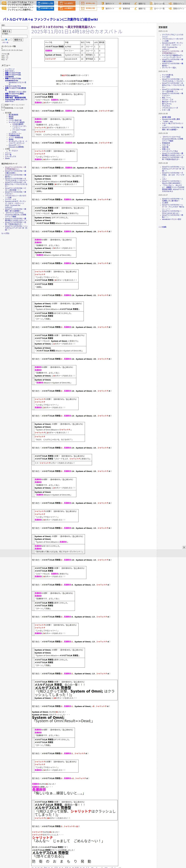186x868 pixels.
Task: Click the 検索する button beside the and/or radios
Action: click(x=18, y=40)
